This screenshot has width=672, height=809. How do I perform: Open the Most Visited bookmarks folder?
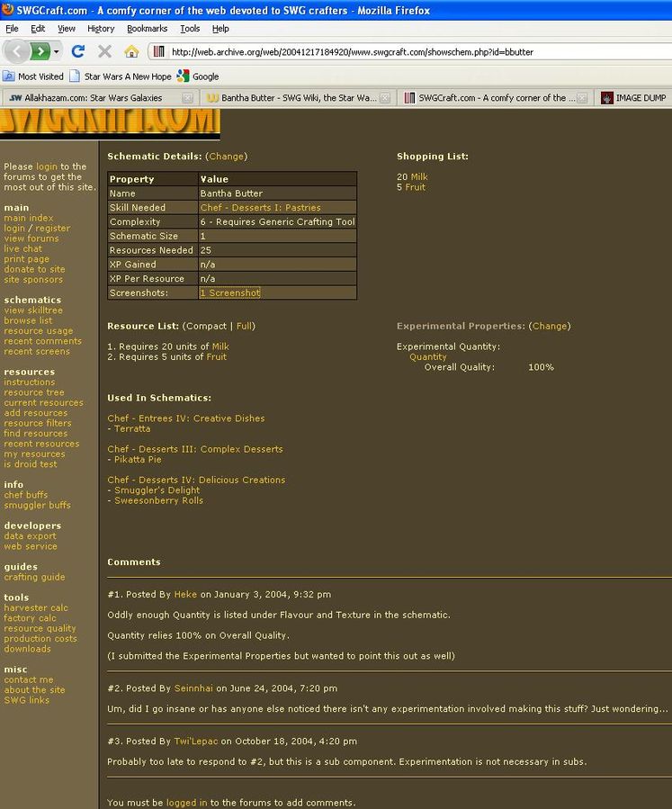point(33,76)
